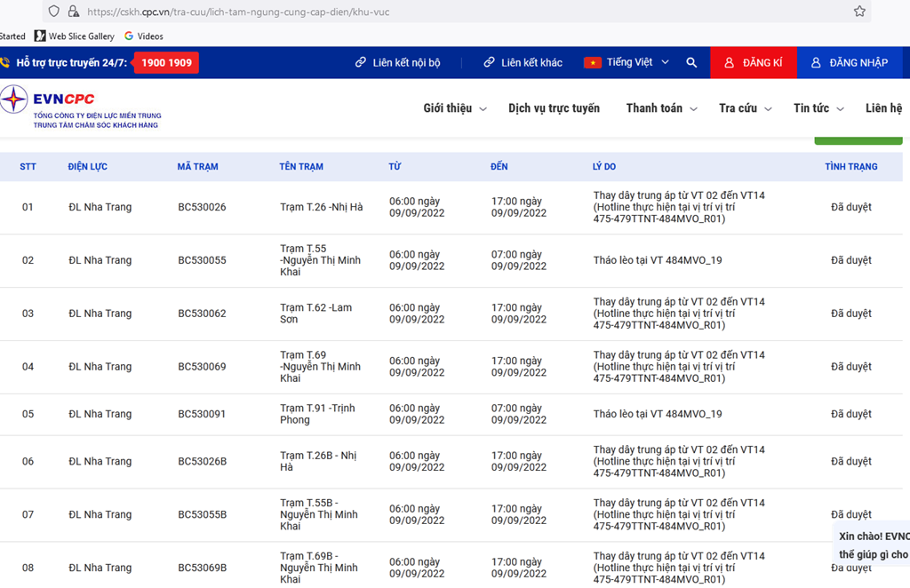
Task: Click the shield tracking protection icon
Action: coord(54,12)
